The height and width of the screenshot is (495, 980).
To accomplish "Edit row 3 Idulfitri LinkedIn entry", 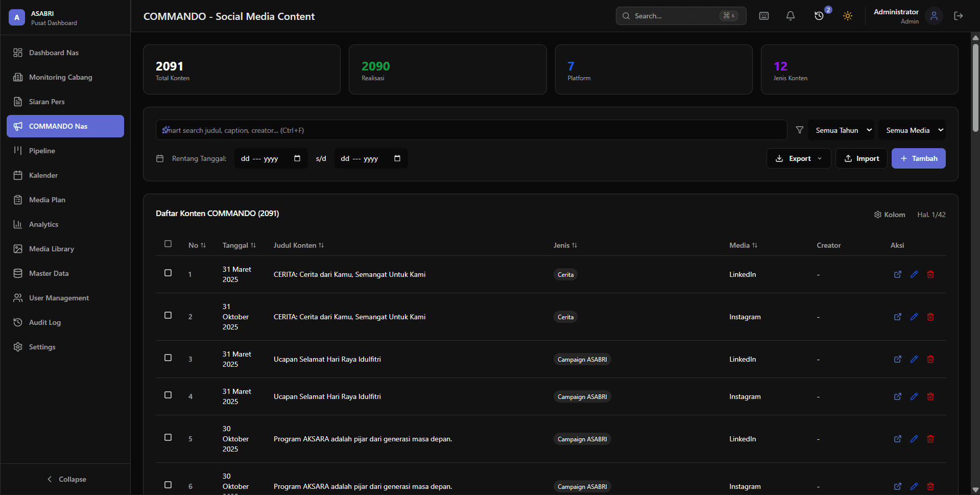I will pos(914,359).
